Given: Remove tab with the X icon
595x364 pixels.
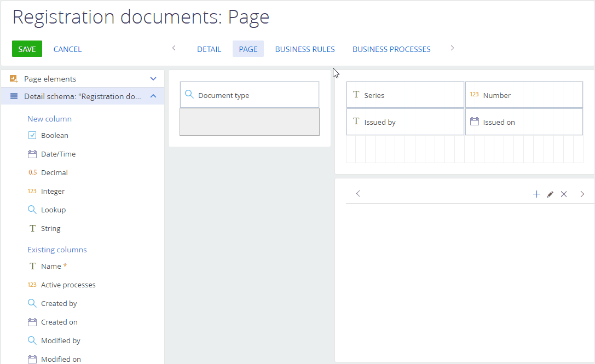Looking at the screenshot, I should pos(564,194).
